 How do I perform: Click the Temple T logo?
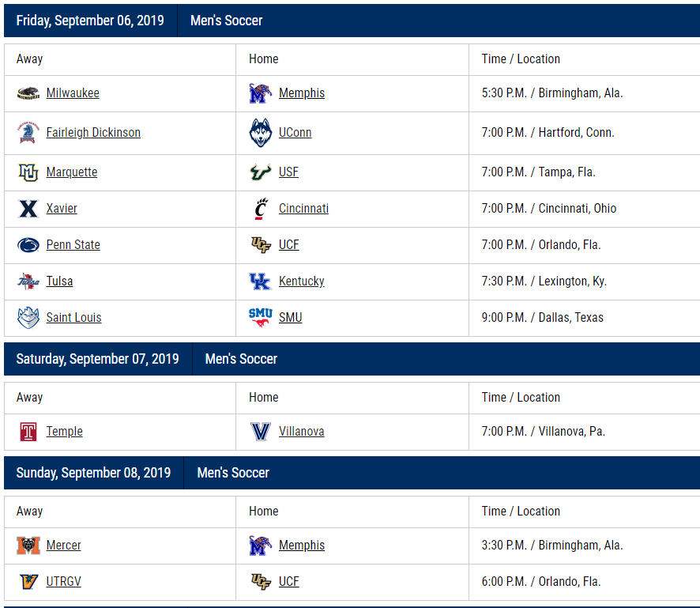[28, 432]
